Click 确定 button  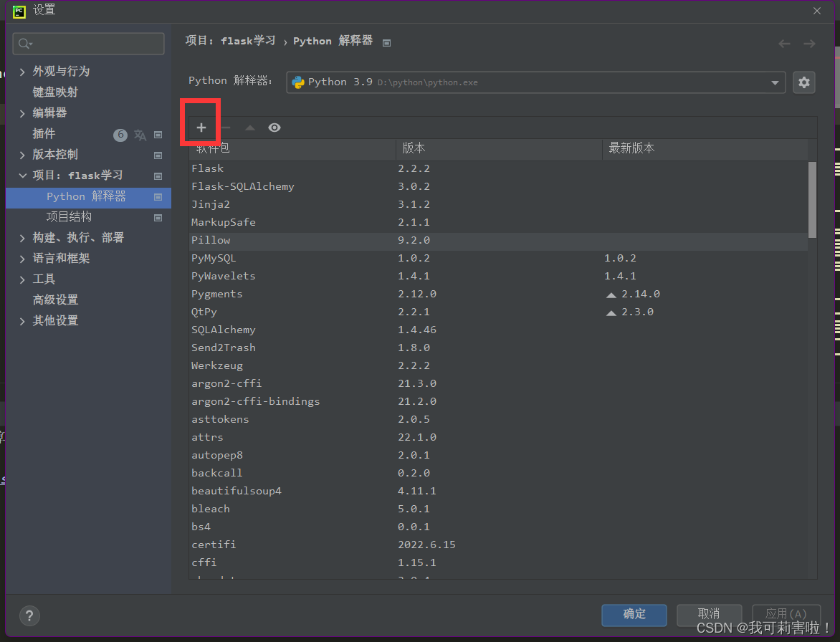click(x=634, y=615)
